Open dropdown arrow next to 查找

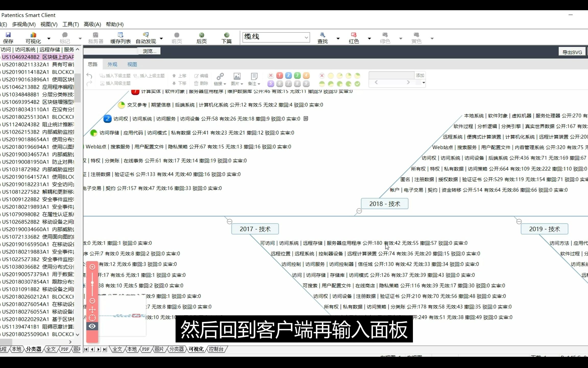click(x=338, y=39)
